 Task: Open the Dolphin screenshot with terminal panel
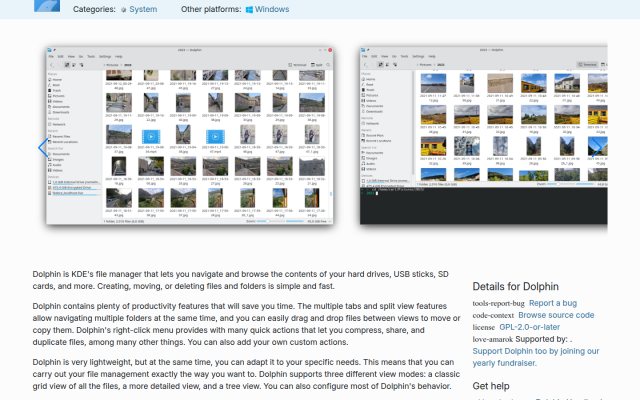point(483,136)
